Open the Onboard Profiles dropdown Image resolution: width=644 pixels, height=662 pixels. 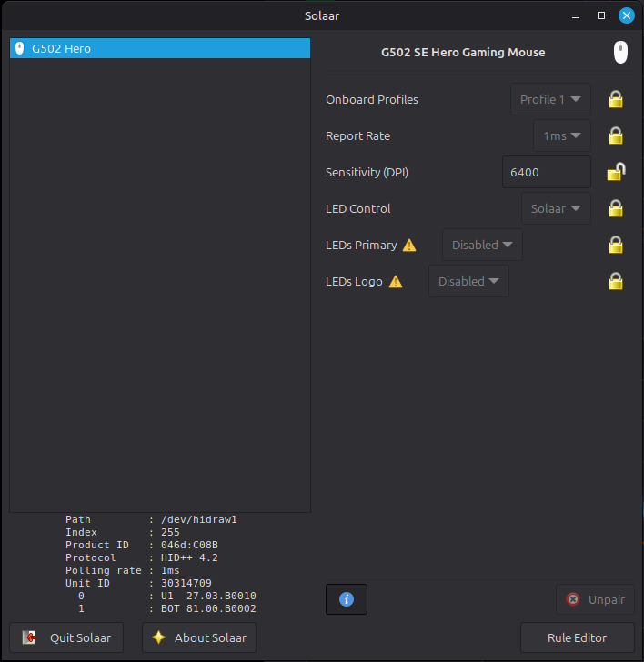[550, 99]
